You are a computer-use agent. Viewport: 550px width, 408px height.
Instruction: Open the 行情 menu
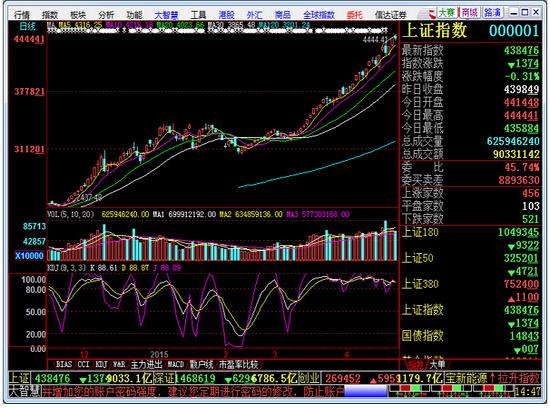[22, 15]
